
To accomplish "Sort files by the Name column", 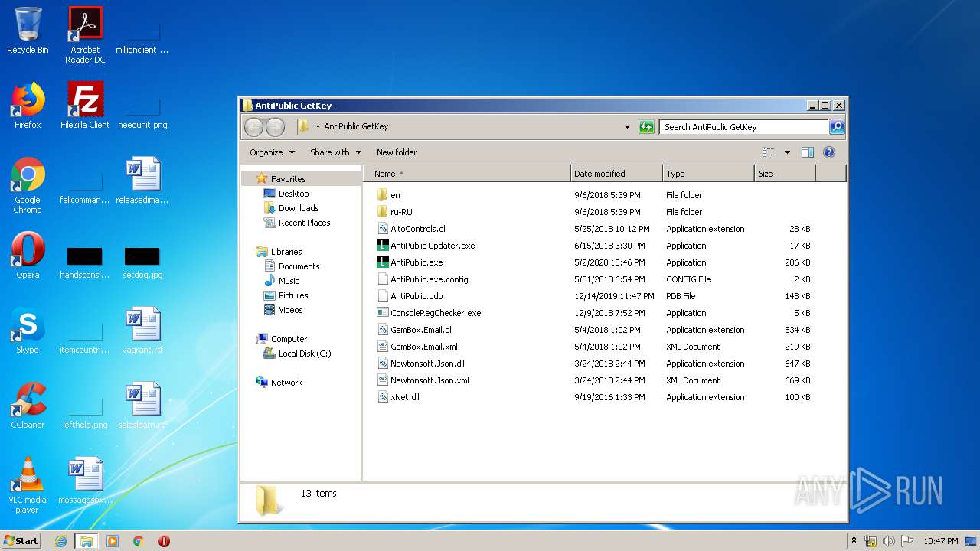I will [467, 174].
